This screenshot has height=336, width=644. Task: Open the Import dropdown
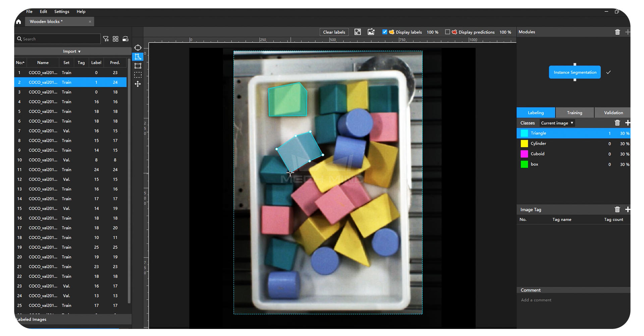point(71,51)
